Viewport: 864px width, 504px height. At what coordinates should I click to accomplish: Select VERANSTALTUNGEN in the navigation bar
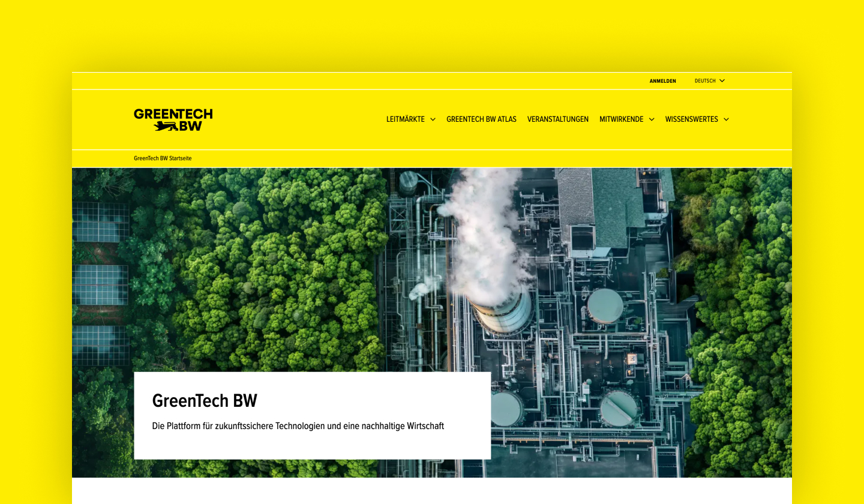click(558, 119)
